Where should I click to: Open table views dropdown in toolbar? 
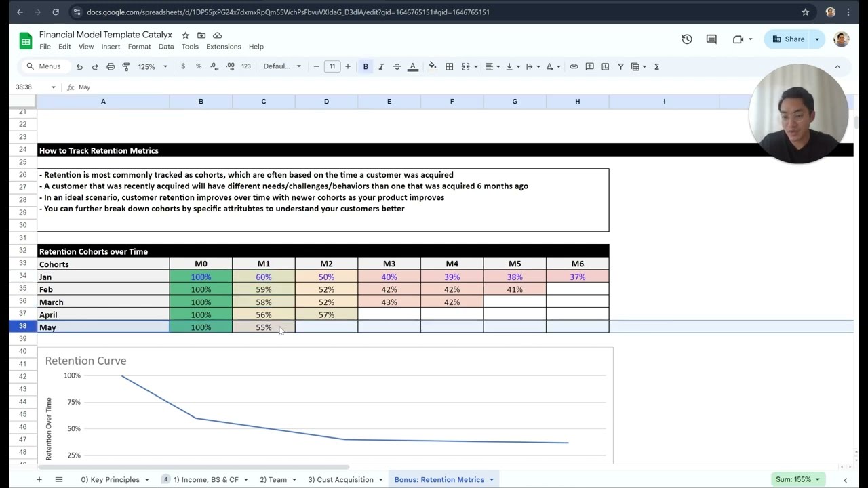pos(639,66)
